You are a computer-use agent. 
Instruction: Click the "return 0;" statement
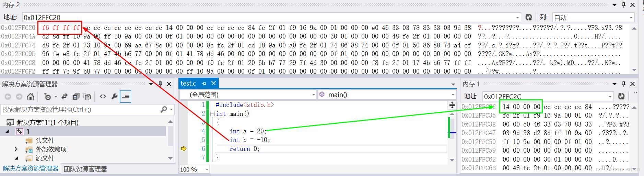tap(245, 148)
